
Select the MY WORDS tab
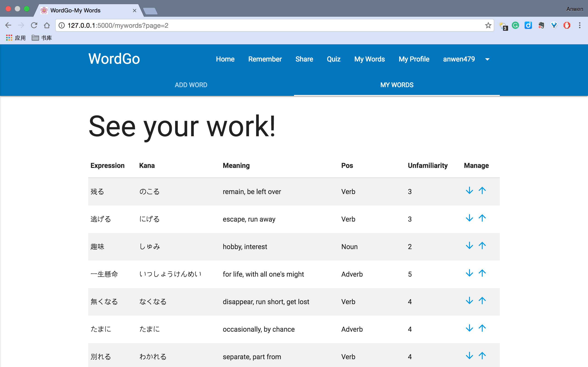[x=396, y=85]
